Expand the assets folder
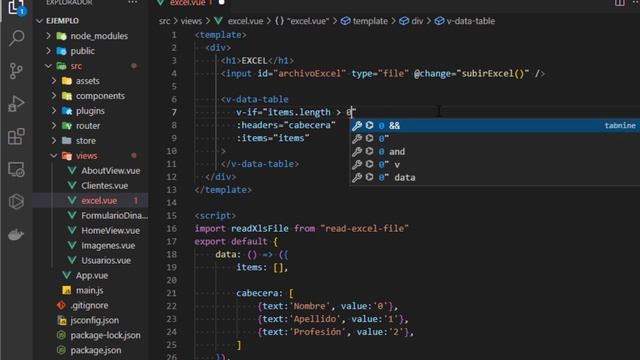This screenshot has height=360, width=640. tap(54, 81)
